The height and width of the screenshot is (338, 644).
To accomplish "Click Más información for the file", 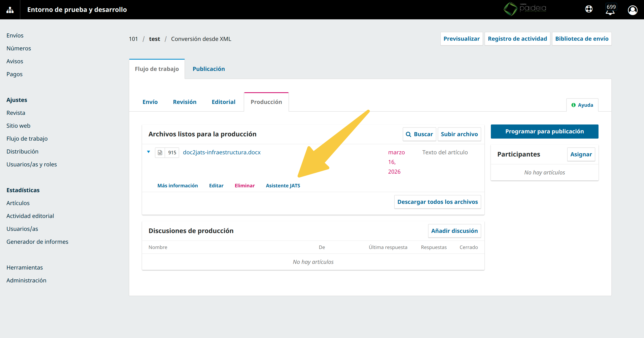I will tap(178, 186).
